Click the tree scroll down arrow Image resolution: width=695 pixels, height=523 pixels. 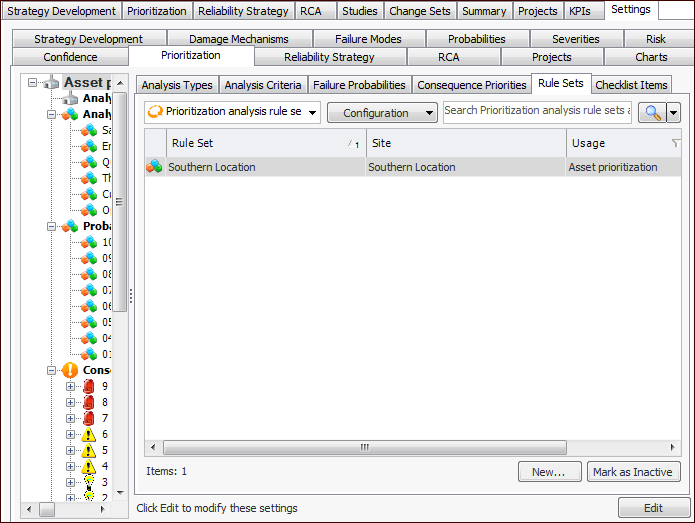120,492
